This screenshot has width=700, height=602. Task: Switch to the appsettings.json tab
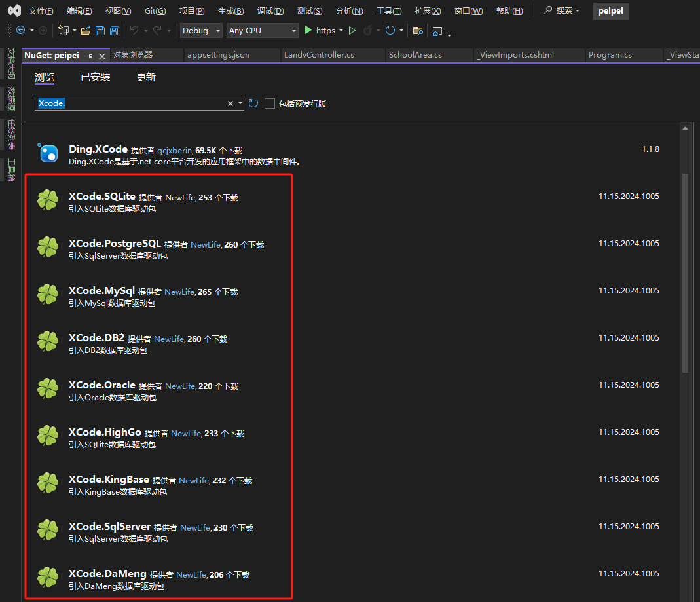point(218,55)
